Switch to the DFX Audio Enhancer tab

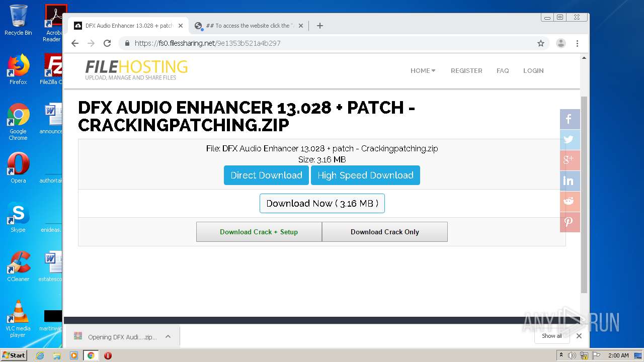pos(128,26)
